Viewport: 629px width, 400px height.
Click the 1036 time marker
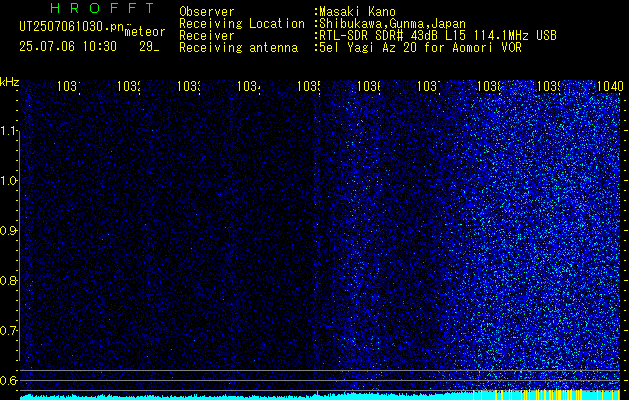pos(369,86)
